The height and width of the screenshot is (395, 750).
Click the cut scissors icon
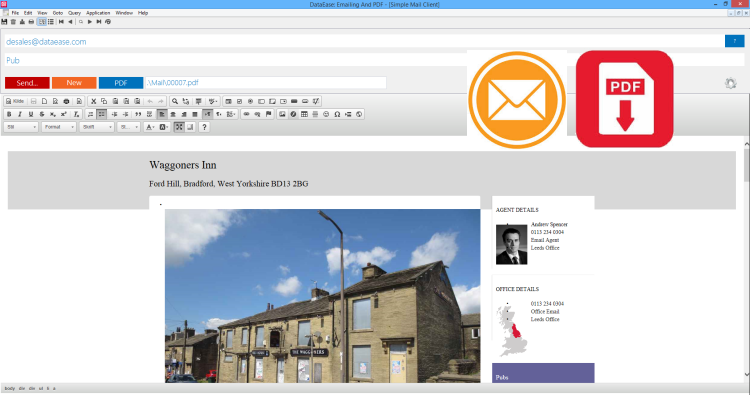pyautogui.click(x=94, y=101)
